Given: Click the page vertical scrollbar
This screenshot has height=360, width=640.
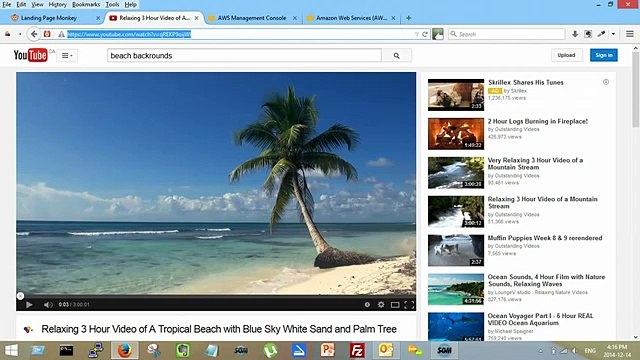Looking at the screenshot, I should (x=636, y=90).
